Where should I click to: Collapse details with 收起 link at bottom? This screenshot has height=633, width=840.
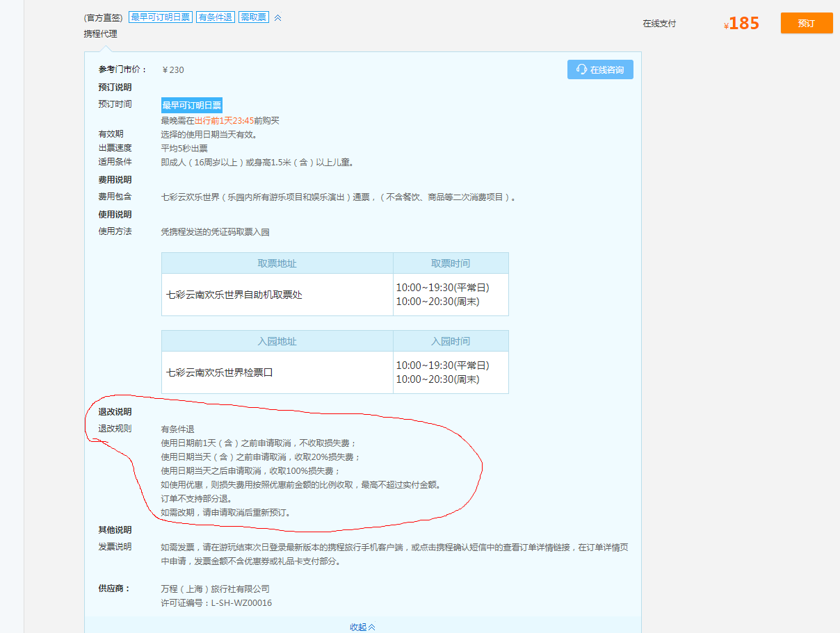tap(362, 627)
